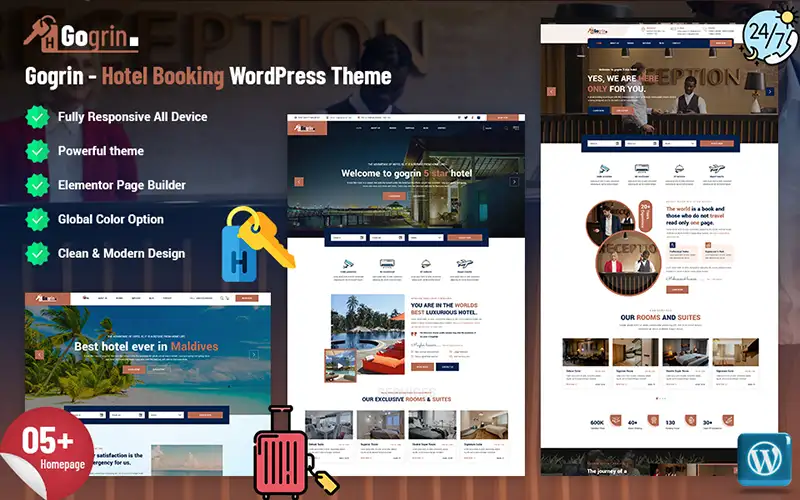Select About Us in reception preview navy menu bar
Viewport: 800px width, 500px height.
click(614, 43)
